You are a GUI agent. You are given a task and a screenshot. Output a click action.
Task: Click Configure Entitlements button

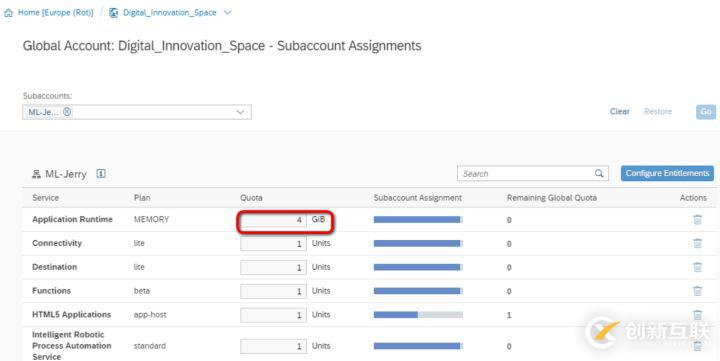[667, 173]
